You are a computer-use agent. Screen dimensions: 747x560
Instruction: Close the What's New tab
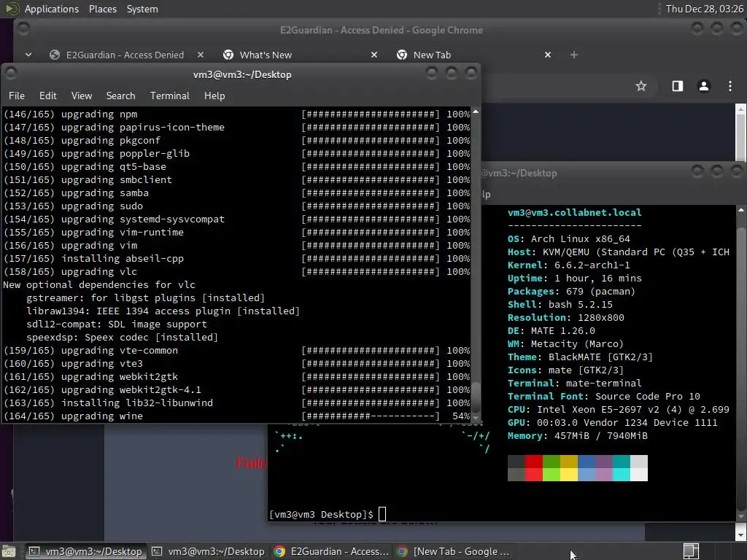(x=374, y=55)
